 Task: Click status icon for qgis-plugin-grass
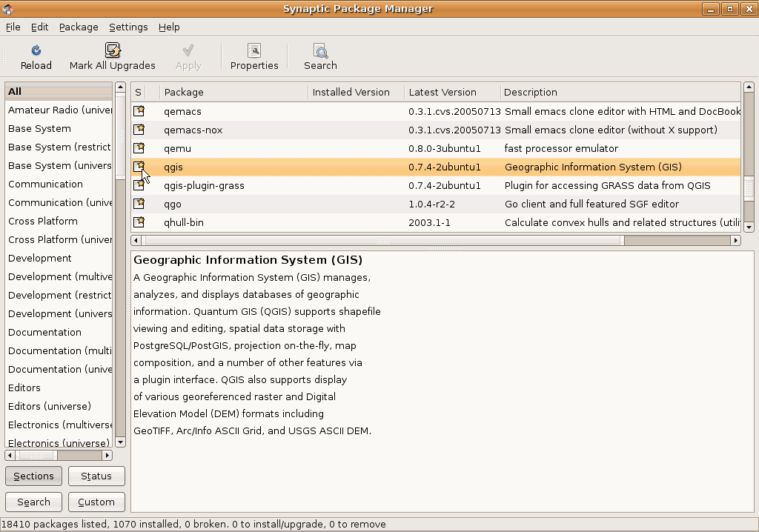click(x=139, y=185)
